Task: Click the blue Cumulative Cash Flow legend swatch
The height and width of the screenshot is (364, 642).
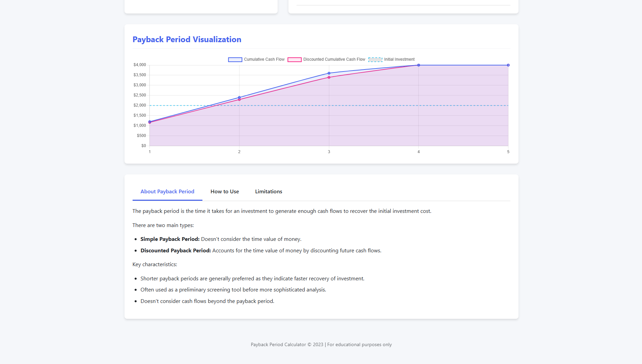Action: pos(235,60)
